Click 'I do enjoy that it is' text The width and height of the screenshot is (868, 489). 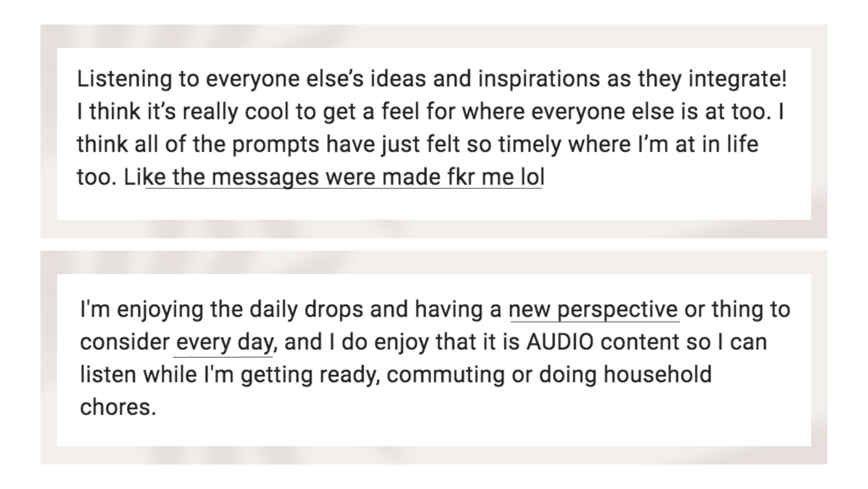[x=424, y=342]
